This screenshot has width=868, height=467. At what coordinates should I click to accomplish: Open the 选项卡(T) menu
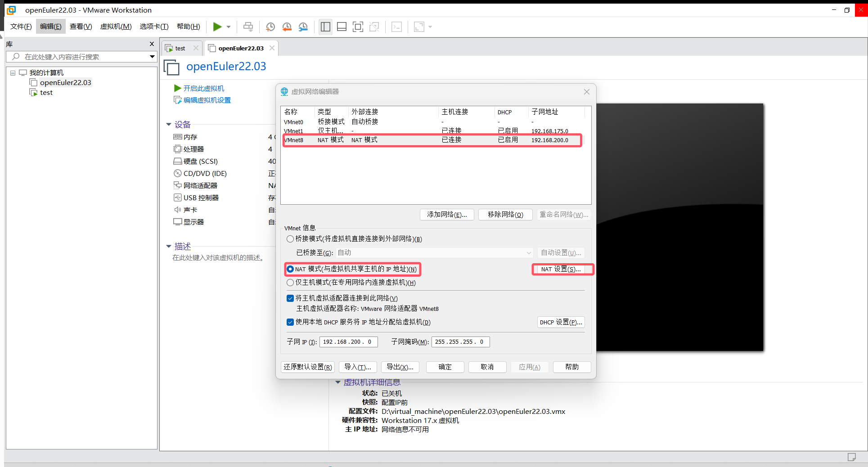point(154,27)
